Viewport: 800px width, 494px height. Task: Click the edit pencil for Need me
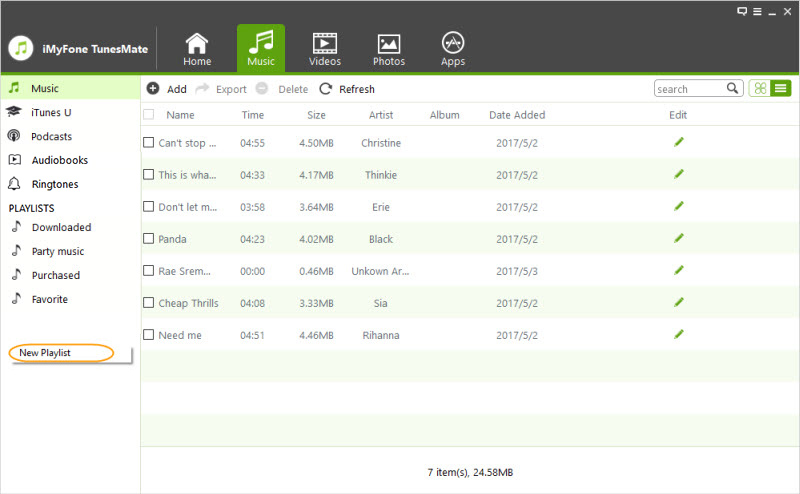pyautogui.click(x=679, y=335)
